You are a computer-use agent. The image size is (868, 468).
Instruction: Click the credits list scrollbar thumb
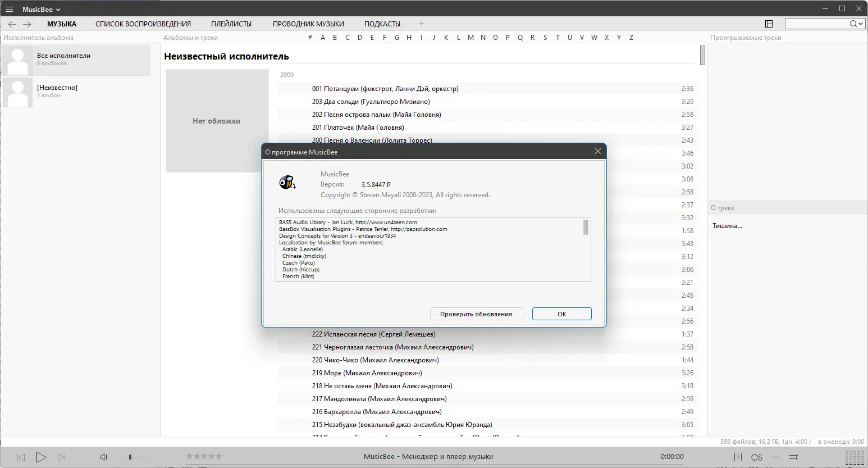tap(586, 227)
